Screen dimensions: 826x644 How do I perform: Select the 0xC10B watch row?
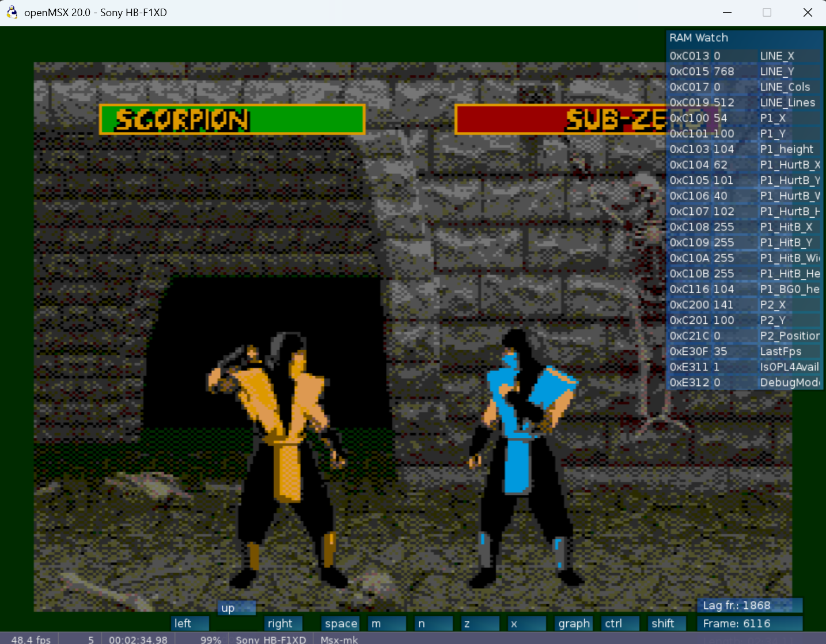(x=744, y=274)
